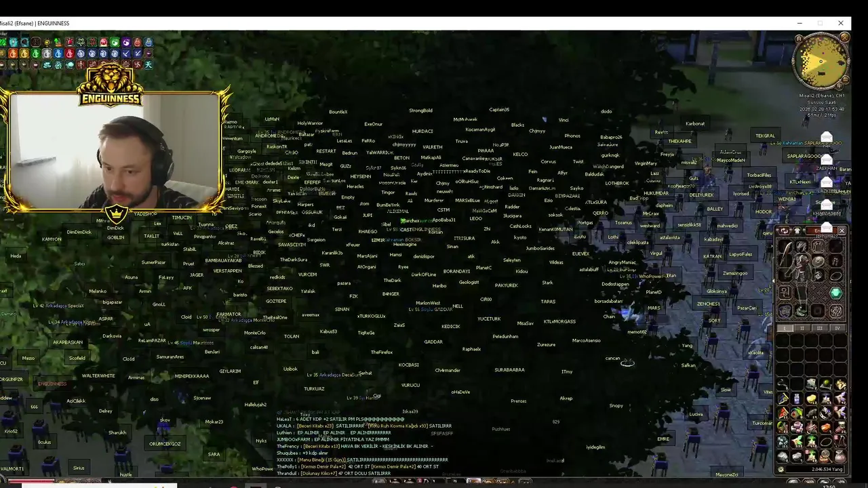The height and width of the screenshot is (488, 868).
Task: Open the world map from minimap M button
Action: tap(799, 39)
